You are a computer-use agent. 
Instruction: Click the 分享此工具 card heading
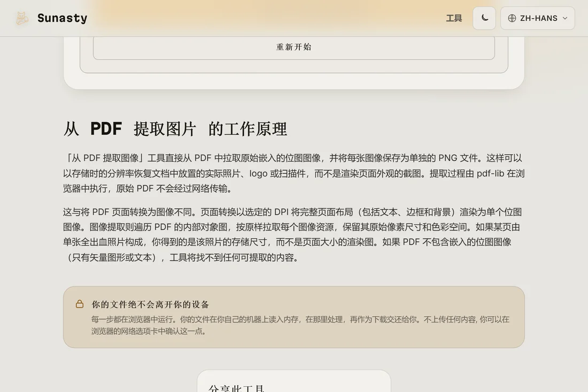(x=237, y=388)
